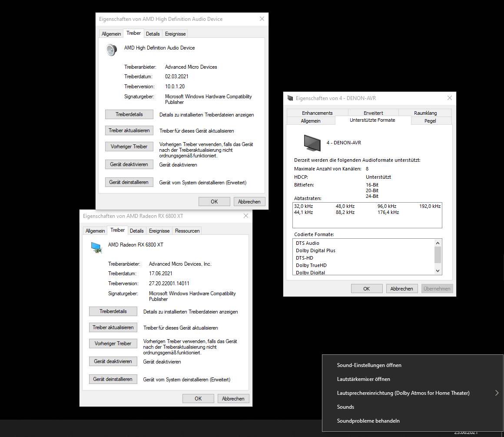Select Dolby TrueHD in formats list
Image resolution: width=504 pixels, height=437 pixels.
(x=311, y=265)
